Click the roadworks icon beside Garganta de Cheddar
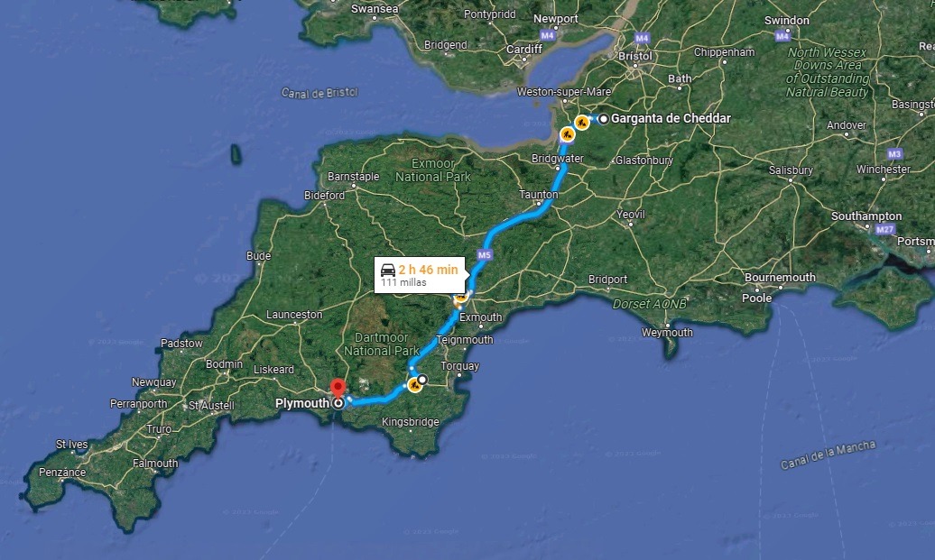The image size is (935, 560). [582, 123]
